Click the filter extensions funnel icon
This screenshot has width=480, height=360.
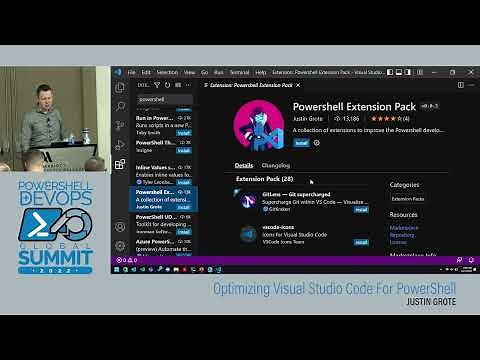pyautogui.click(x=157, y=85)
